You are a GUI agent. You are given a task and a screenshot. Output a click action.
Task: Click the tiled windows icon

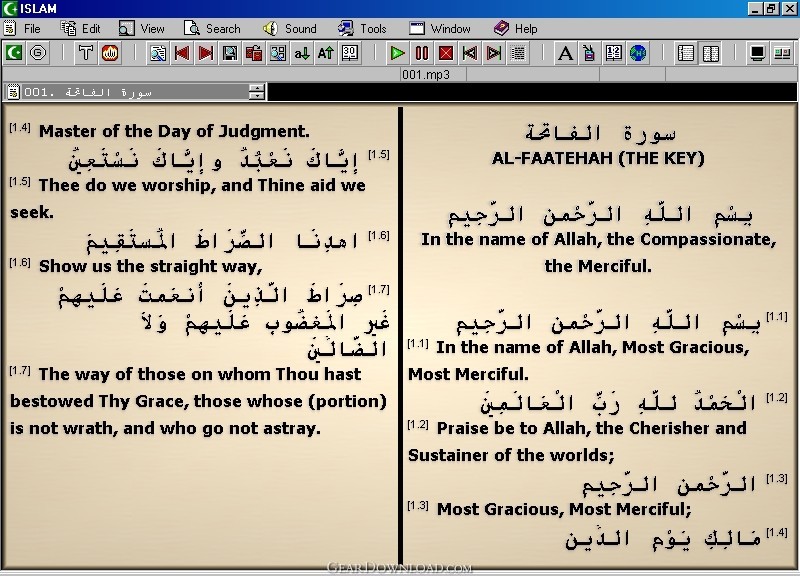782,53
